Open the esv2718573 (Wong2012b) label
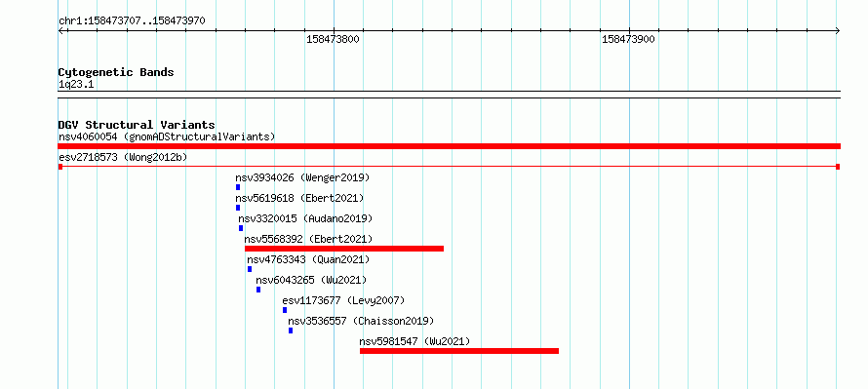This screenshot has height=389, width=868. pyautogui.click(x=123, y=157)
